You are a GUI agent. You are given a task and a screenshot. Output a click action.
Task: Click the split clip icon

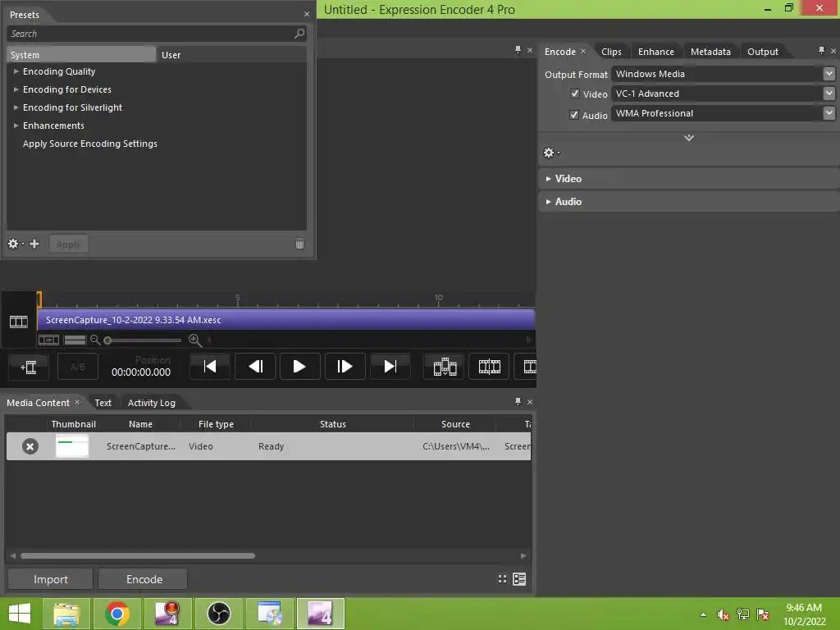click(489, 367)
